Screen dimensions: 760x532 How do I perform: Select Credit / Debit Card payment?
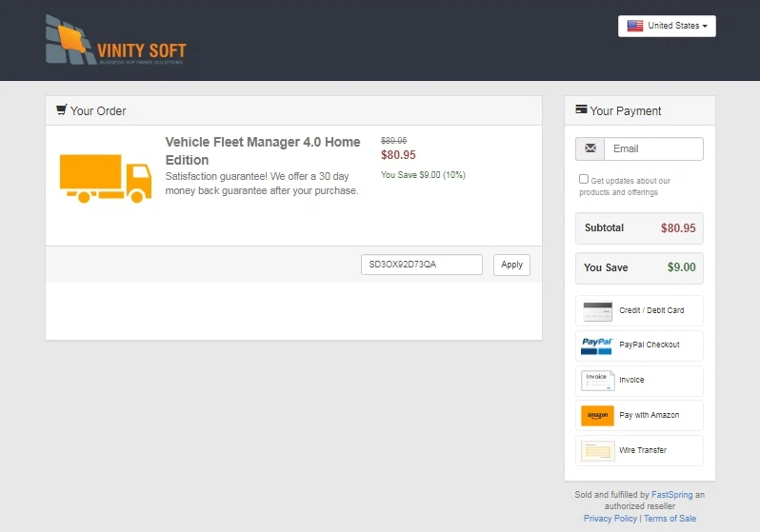[x=639, y=310]
